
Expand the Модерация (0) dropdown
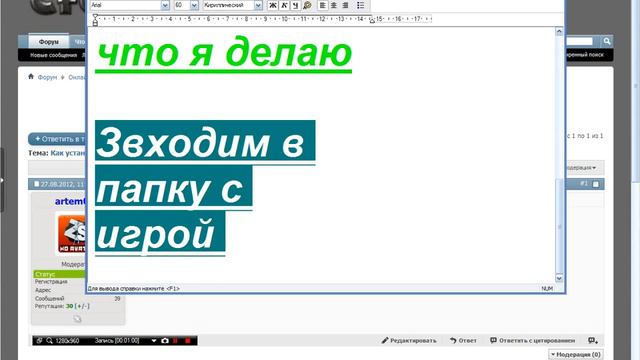pos(576,354)
